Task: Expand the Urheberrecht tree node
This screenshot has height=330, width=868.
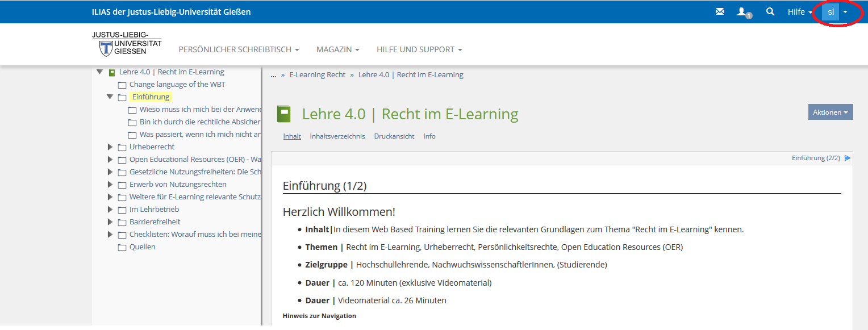Action: click(110, 147)
